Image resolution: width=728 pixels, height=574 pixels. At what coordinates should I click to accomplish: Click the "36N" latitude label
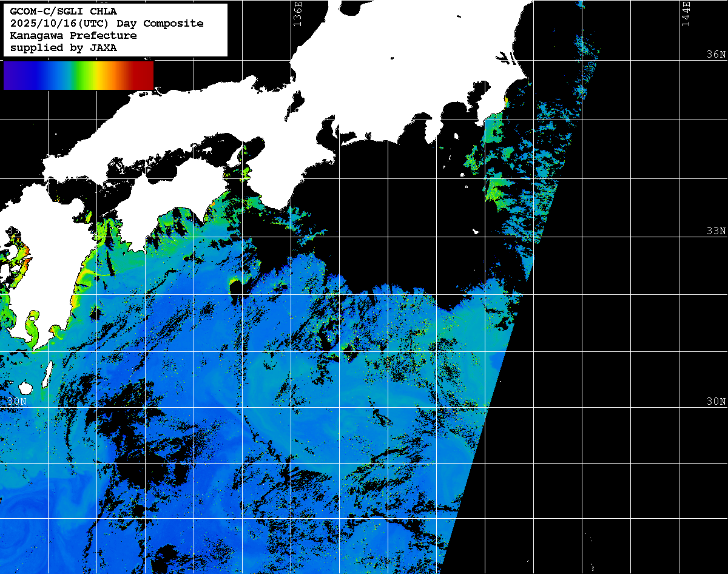point(716,55)
